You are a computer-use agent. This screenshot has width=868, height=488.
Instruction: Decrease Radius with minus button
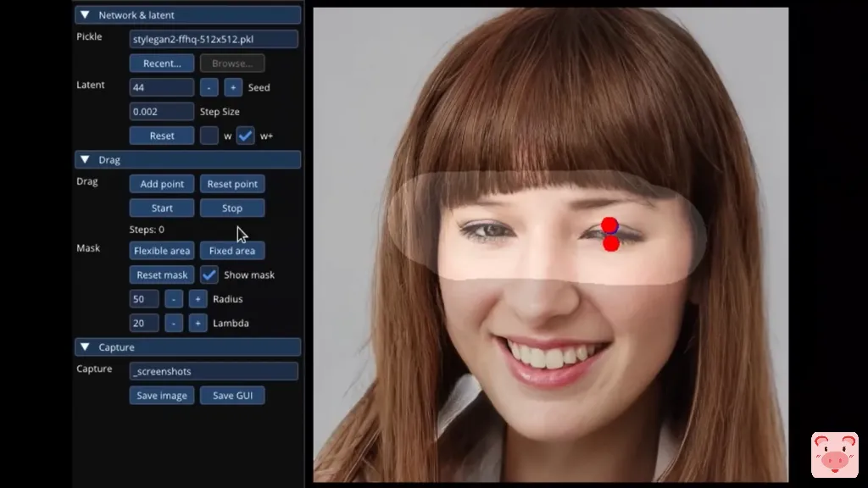click(x=173, y=299)
